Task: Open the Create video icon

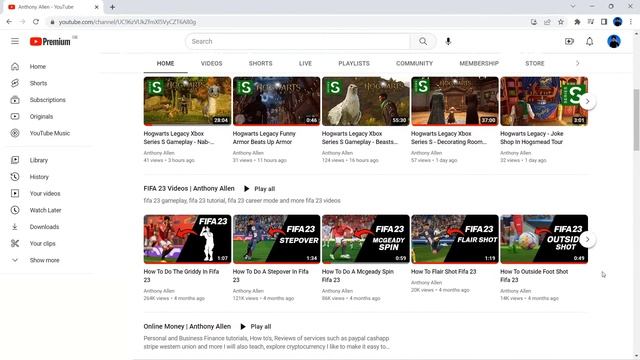Action: tap(569, 41)
